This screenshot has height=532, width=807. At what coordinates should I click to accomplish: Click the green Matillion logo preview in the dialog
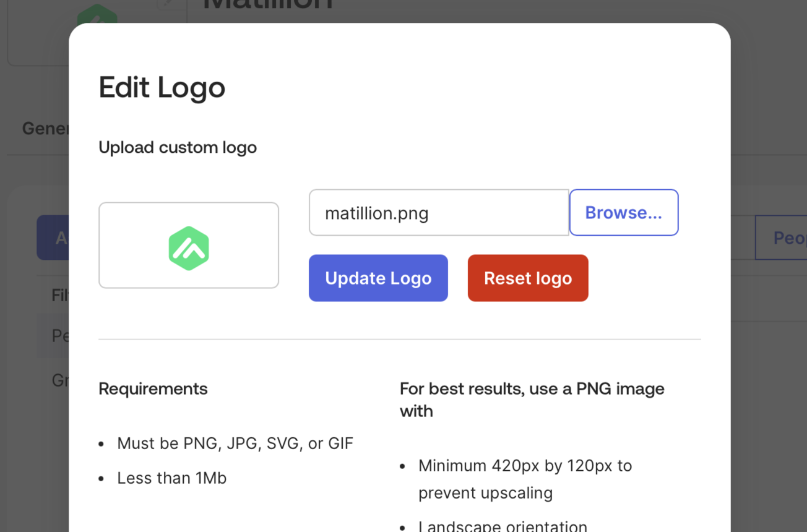(x=189, y=248)
